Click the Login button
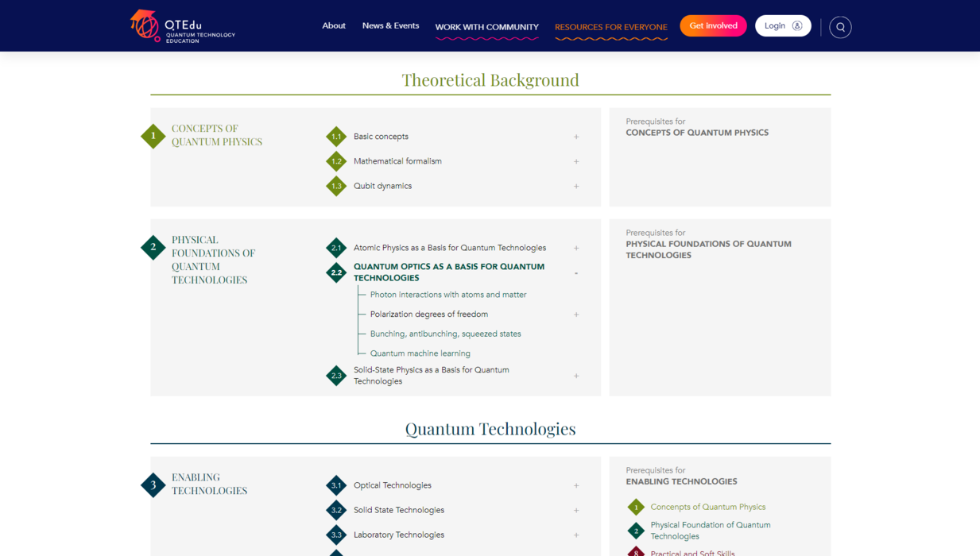This screenshot has width=980, height=556. [x=782, y=25]
